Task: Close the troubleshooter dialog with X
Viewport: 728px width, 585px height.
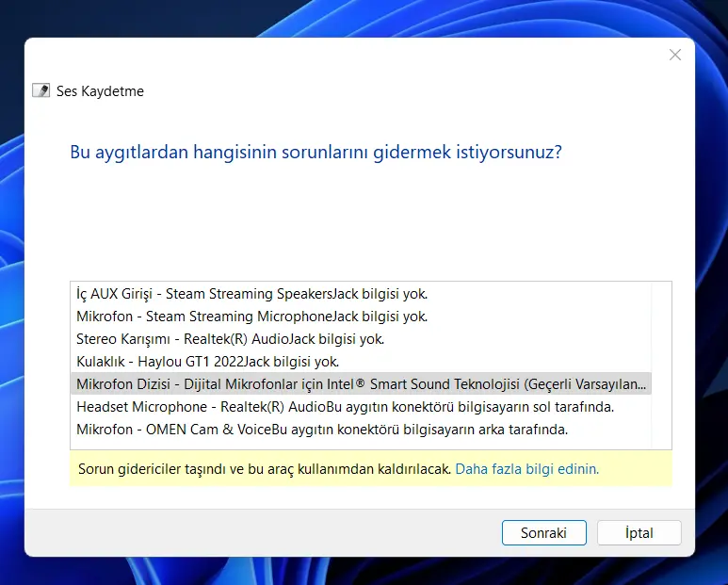Action: coord(675,55)
